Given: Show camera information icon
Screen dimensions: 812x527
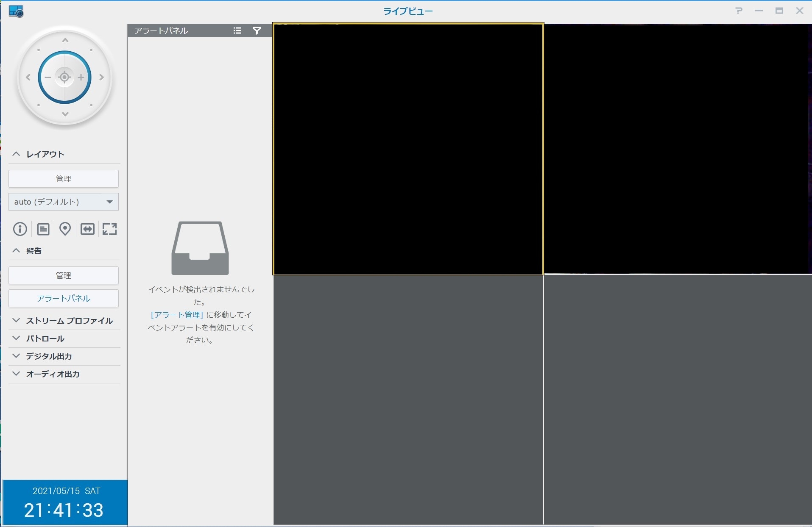Looking at the screenshot, I should click(x=20, y=229).
